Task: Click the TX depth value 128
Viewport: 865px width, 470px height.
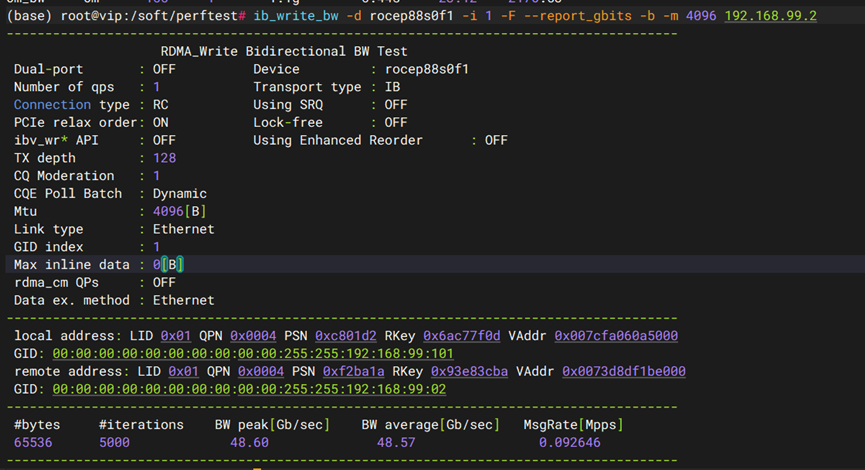Action: click(164, 158)
